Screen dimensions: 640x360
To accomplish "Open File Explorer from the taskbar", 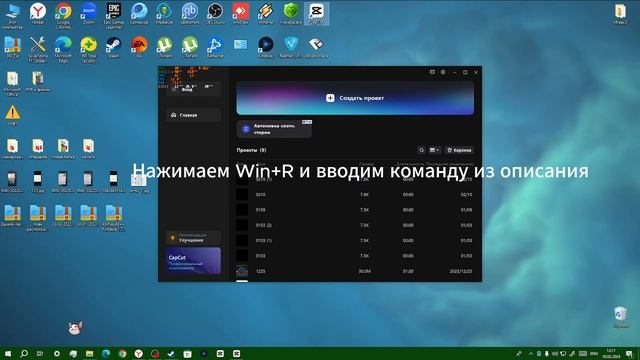I will point(89,353).
